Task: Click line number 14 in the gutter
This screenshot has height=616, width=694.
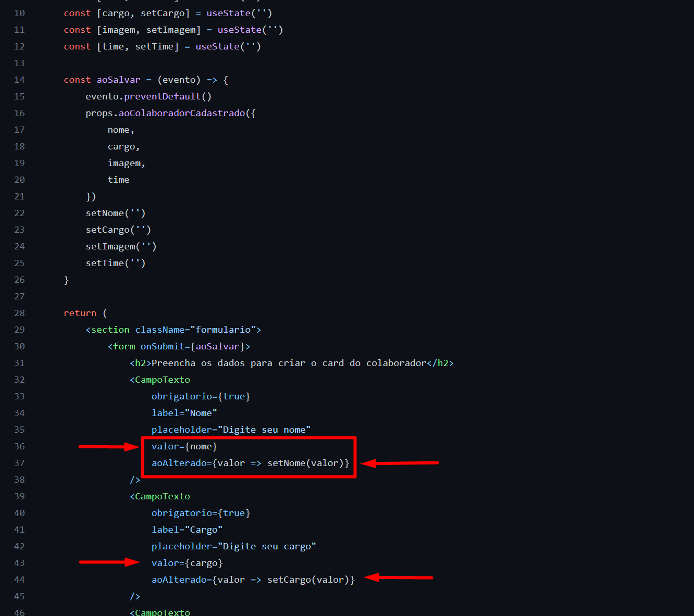Action: coord(19,80)
